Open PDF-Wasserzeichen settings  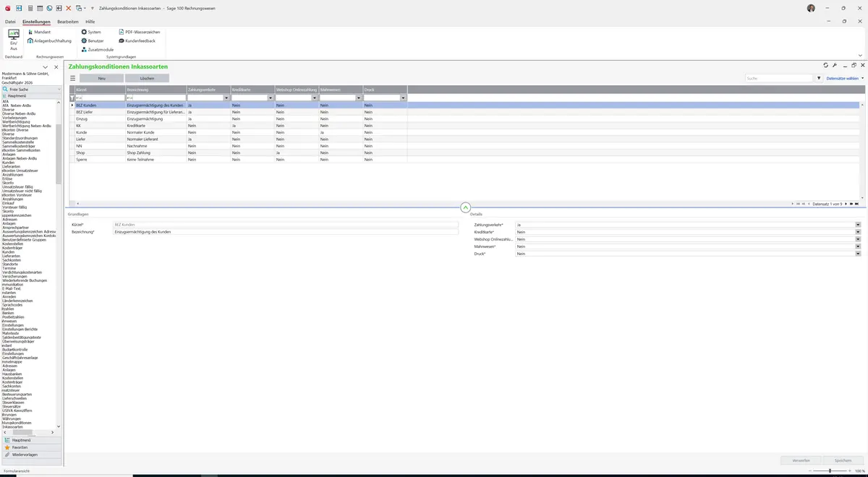pos(139,33)
